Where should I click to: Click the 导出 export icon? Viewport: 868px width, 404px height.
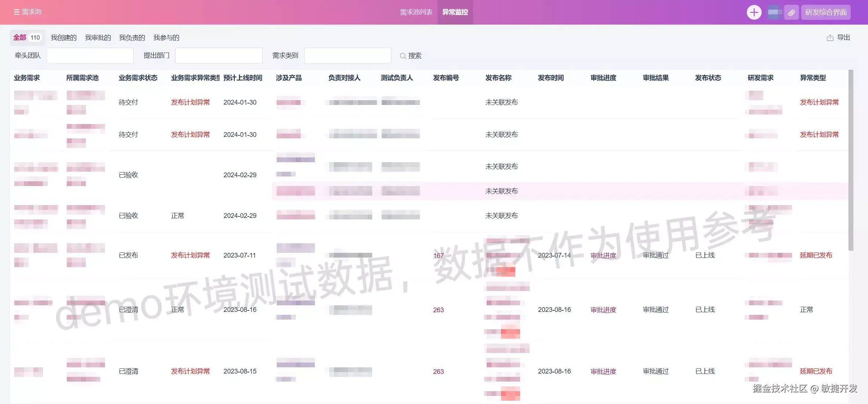click(x=830, y=38)
